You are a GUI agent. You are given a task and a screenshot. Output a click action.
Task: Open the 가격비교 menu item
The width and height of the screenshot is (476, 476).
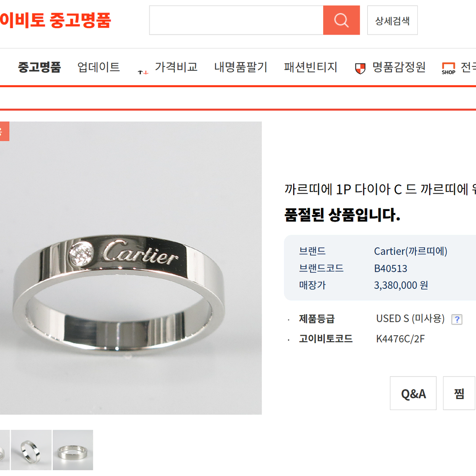(176, 67)
